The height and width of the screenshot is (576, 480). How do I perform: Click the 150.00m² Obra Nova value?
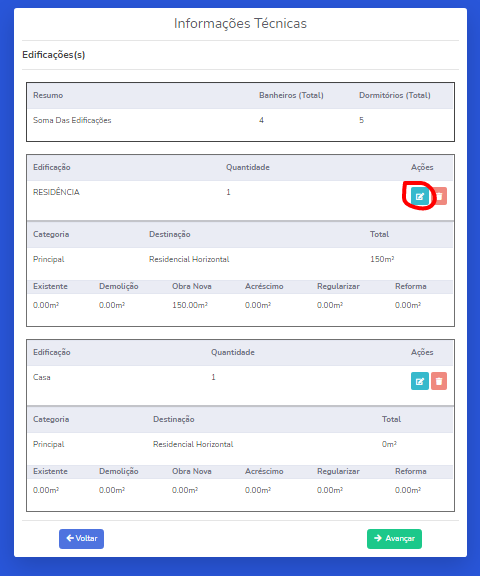coord(190,305)
